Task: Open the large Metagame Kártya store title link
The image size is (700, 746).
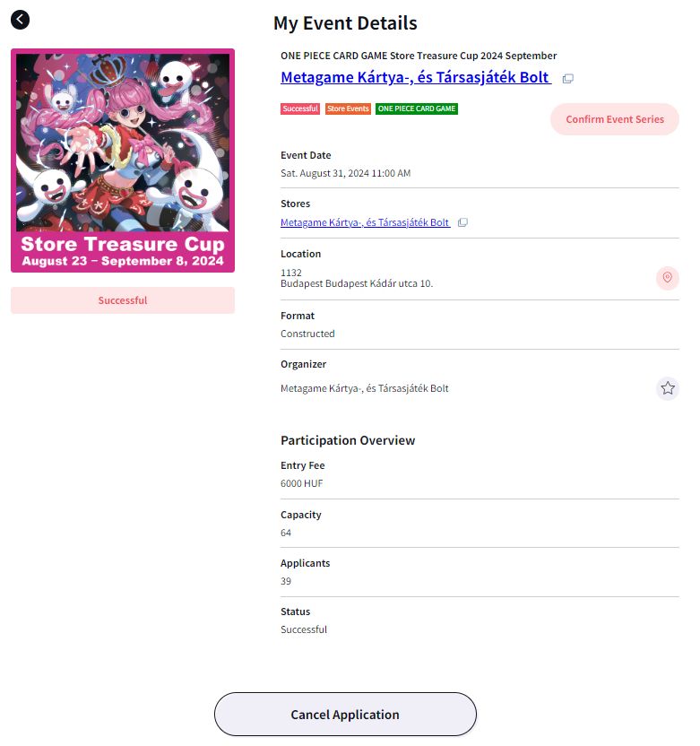Action: [x=415, y=77]
